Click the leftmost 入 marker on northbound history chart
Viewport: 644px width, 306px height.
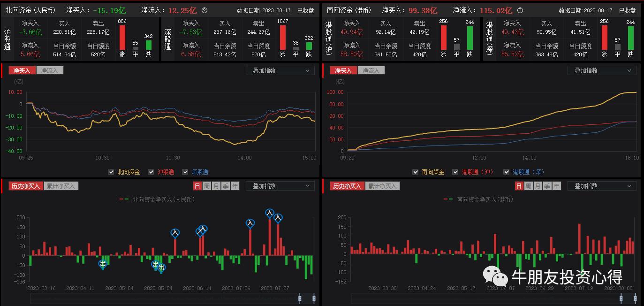click(x=175, y=232)
